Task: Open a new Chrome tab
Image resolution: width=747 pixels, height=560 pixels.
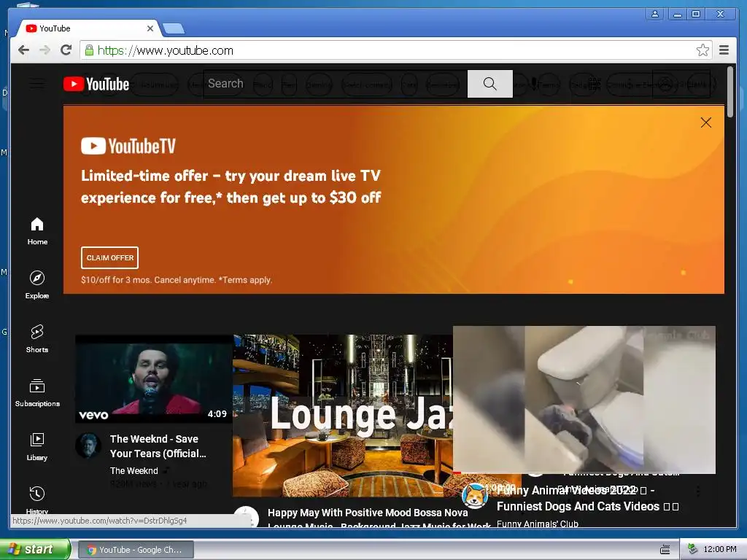Action: click(x=174, y=29)
